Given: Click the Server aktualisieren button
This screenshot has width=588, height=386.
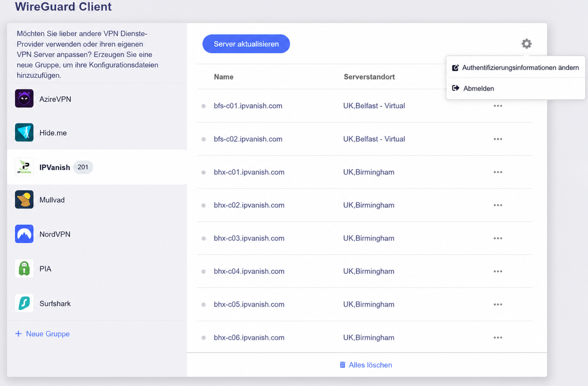Looking at the screenshot, I should click(246, 44).
